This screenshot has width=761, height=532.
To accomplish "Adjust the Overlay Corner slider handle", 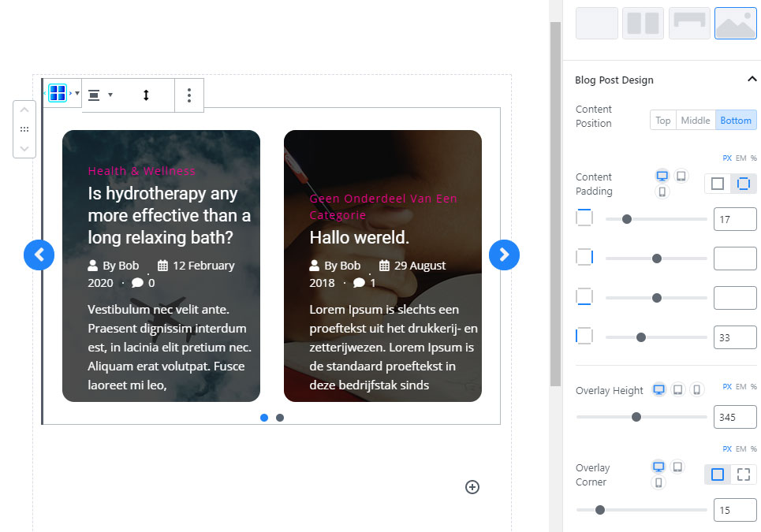I will 600,510.
